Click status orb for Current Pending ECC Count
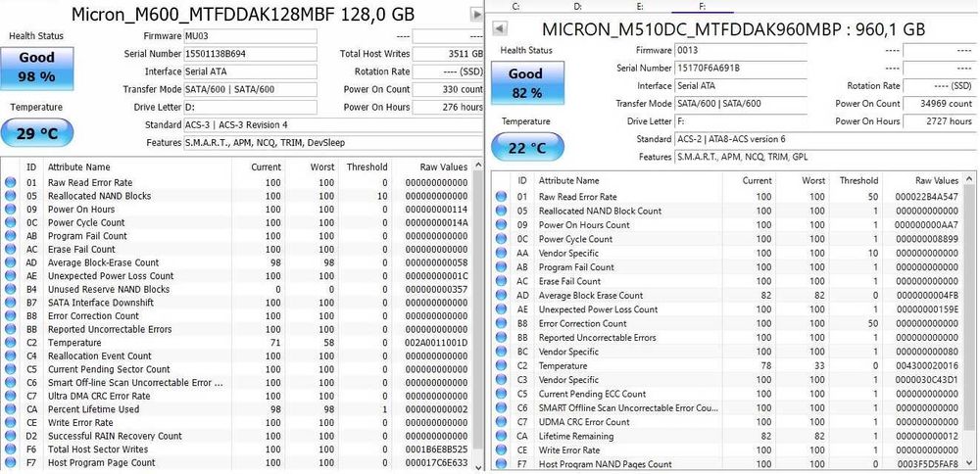Screen dimensions: 980x474 (501, 394)
